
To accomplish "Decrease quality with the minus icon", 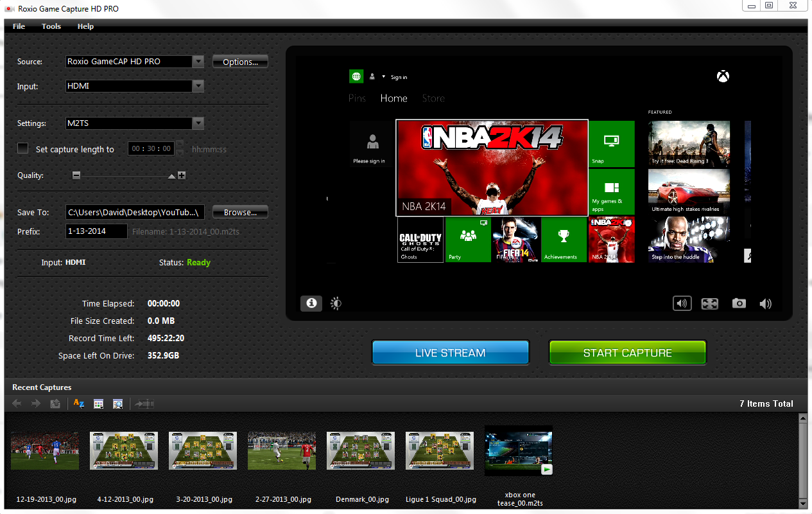I will [x=76, y=175].
